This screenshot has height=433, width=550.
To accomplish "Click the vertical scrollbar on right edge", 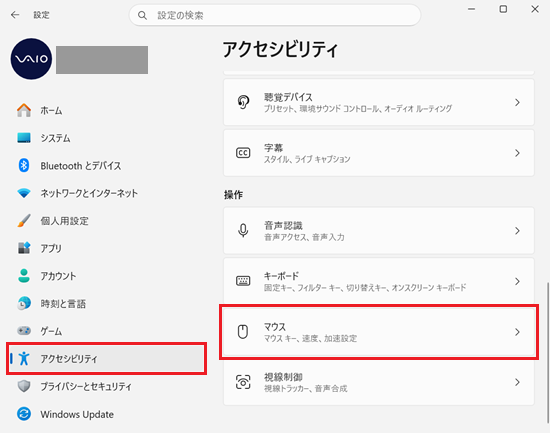I will coord(548,352).
